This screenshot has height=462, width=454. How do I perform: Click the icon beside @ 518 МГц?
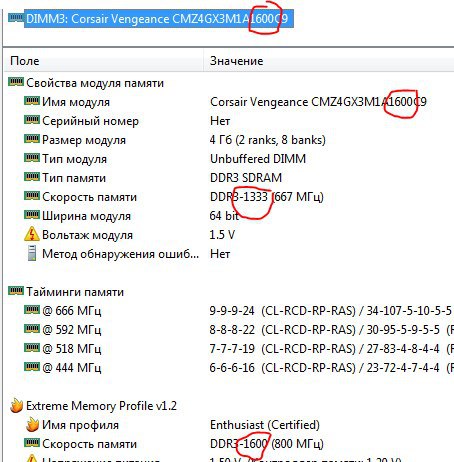32,348
